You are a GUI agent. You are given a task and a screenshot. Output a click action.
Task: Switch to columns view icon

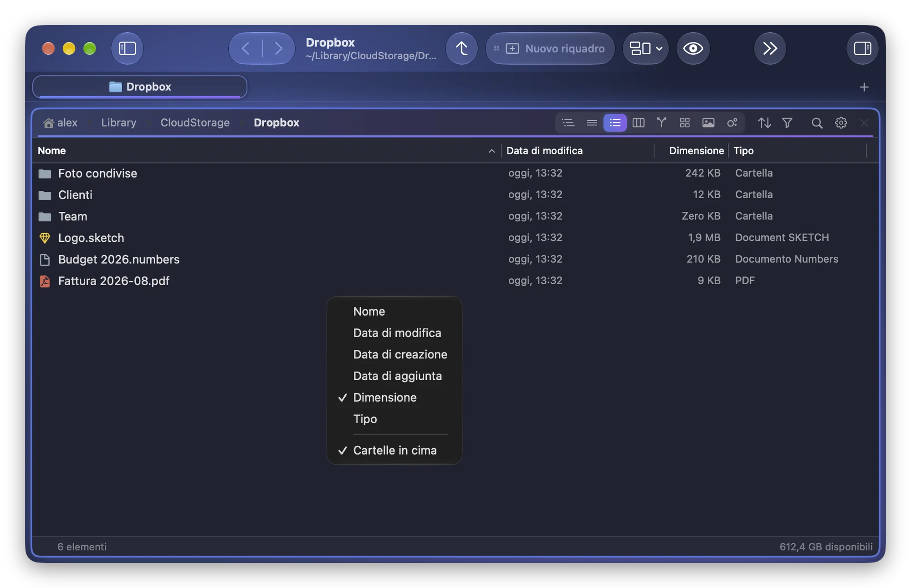638,123
